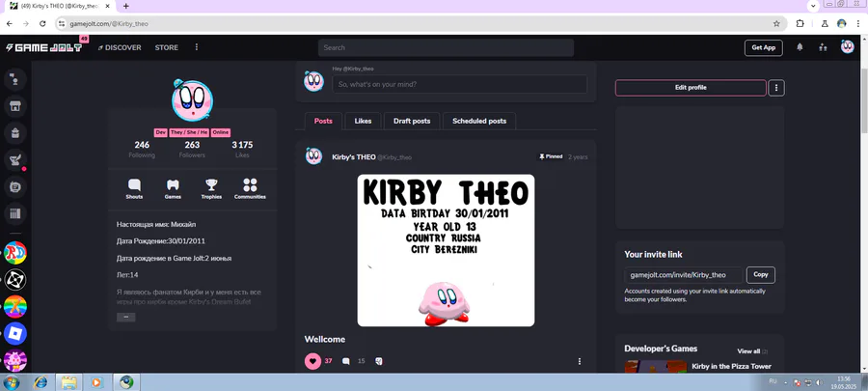Open the chat icon in left sidebar
The image size is (868, 391).
click(x=15, y=186)
